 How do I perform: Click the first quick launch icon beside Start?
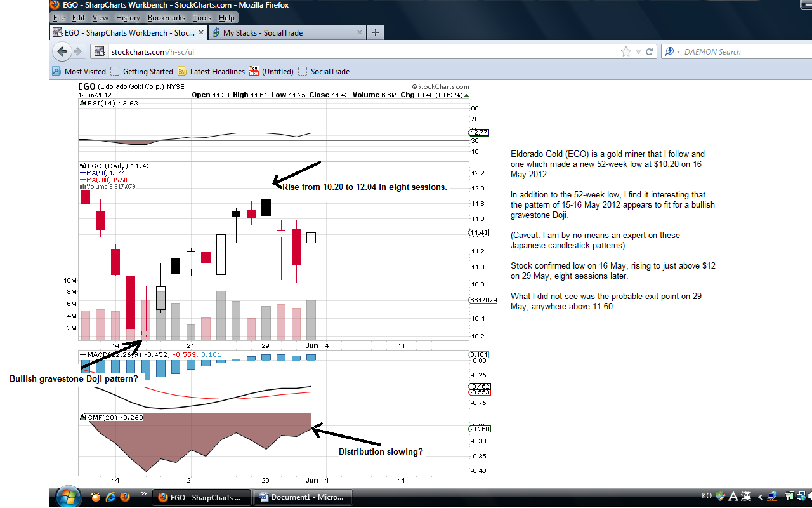96,497
